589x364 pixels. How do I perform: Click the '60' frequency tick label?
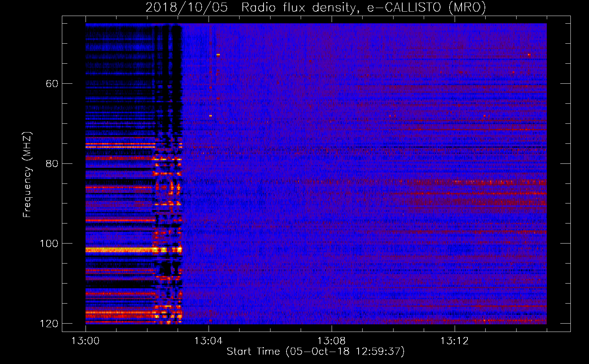click(52, 84)
